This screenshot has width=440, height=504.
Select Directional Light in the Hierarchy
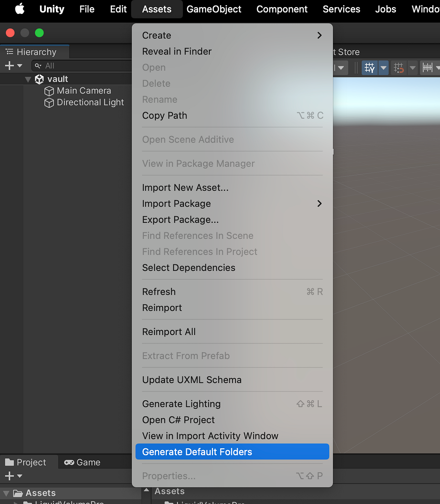coord(90,103)
